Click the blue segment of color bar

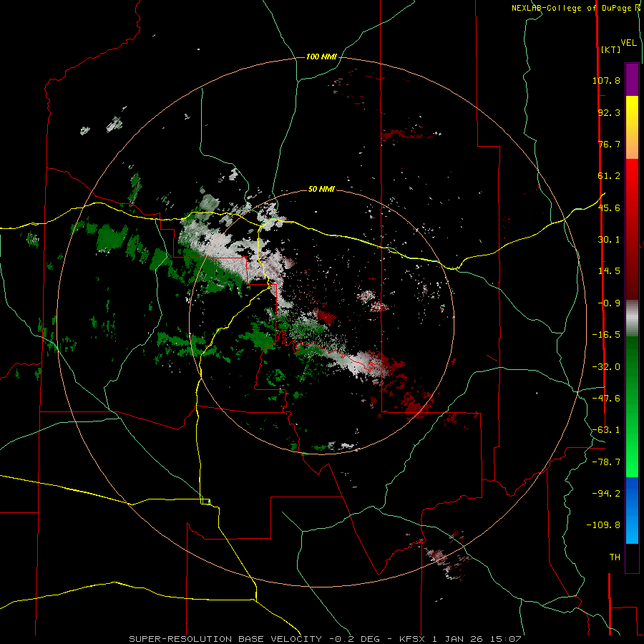[x=632, y=510]
